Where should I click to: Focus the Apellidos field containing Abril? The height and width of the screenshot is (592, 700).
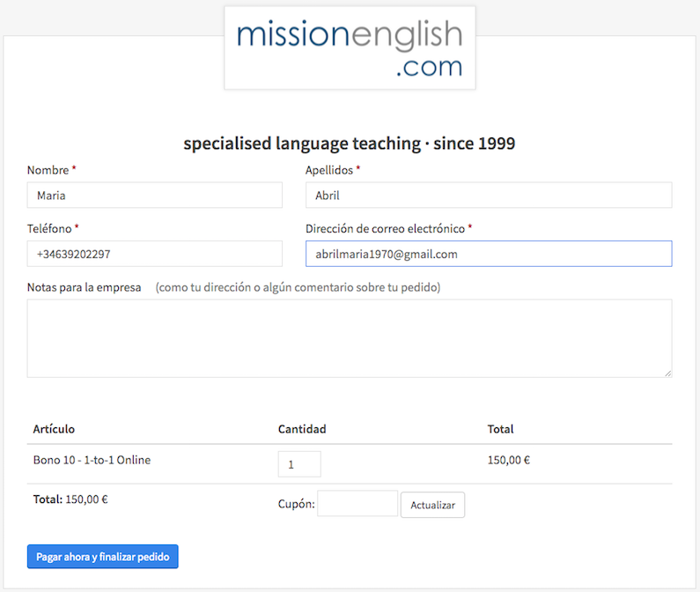point(488,196)
